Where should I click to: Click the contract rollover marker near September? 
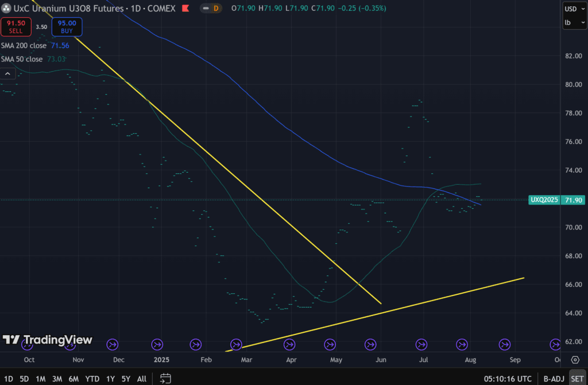[x=505, y=344]
